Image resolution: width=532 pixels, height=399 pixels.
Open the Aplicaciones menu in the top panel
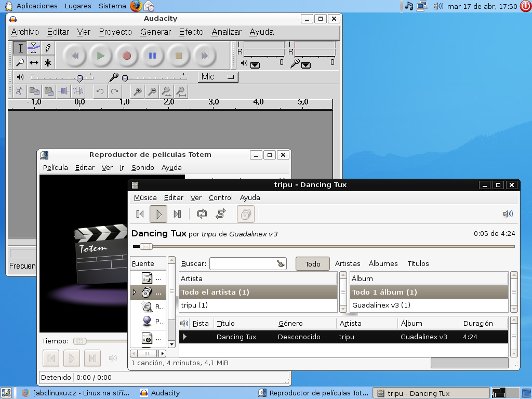pos(37,6)
